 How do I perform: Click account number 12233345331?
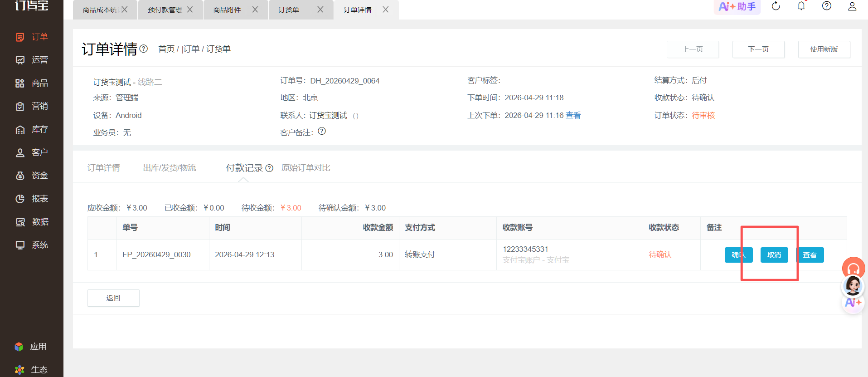click(525, 249)
